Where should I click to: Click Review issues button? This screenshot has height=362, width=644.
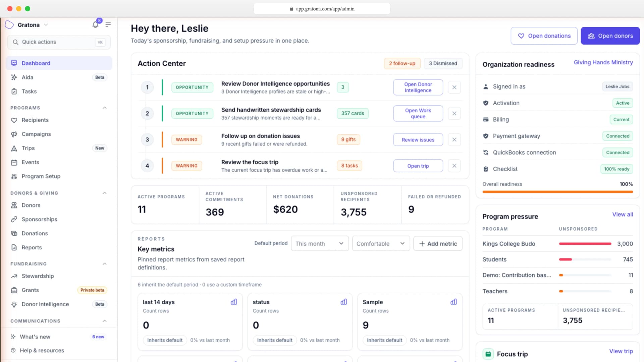pyautogui.click(x=418, y=140)
